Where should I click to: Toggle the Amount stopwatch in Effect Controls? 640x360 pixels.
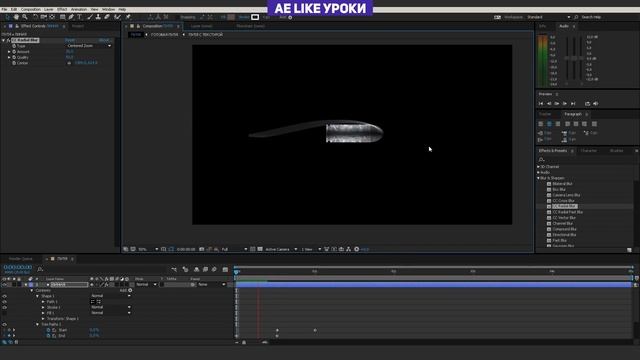point(14,52)
